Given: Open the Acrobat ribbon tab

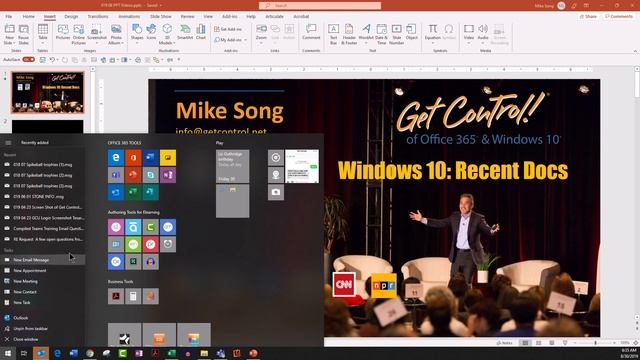Looking at the screenshot, I should click(x=301, y=16).
